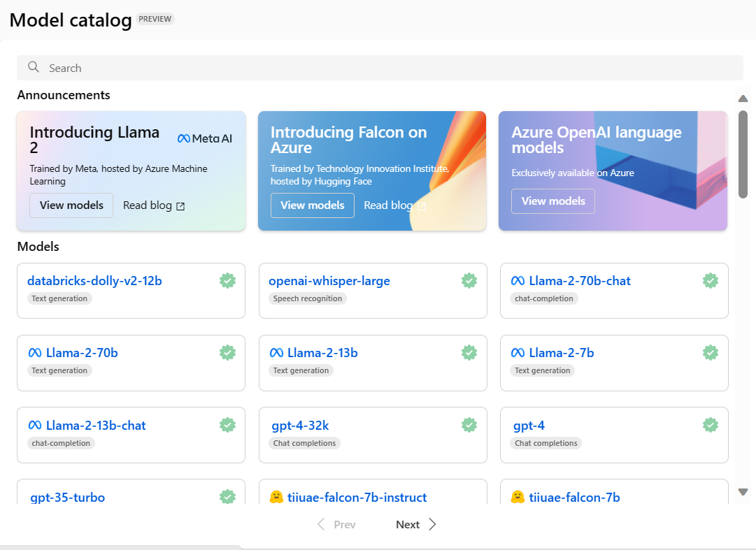Click the scrollbar down arrow

[743, 492]
